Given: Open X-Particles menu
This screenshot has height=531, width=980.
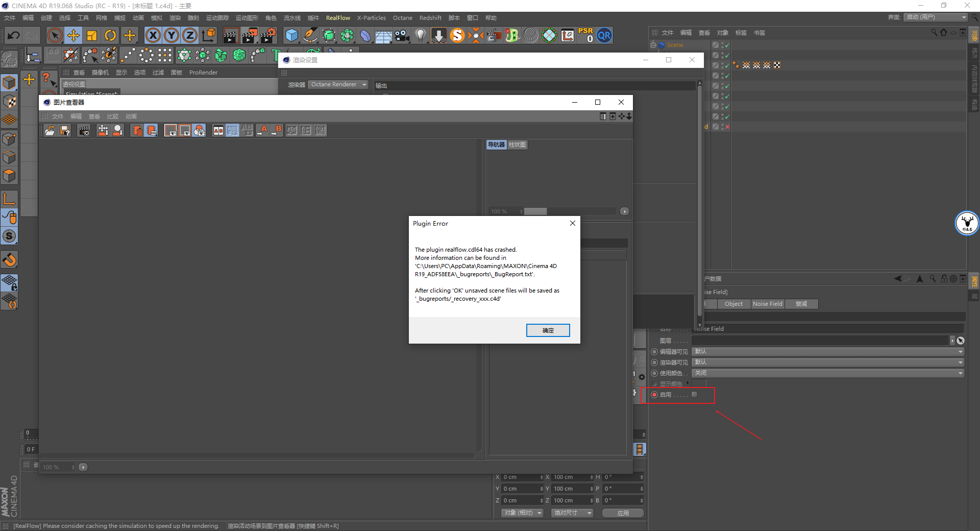Looking at the screenshot, I should pos(371,18).
